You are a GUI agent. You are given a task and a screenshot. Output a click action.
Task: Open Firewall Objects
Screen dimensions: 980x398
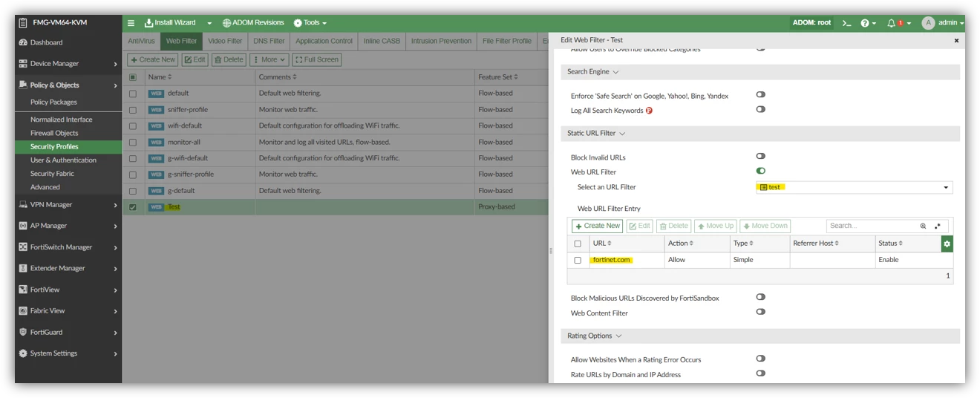point(54,133)
